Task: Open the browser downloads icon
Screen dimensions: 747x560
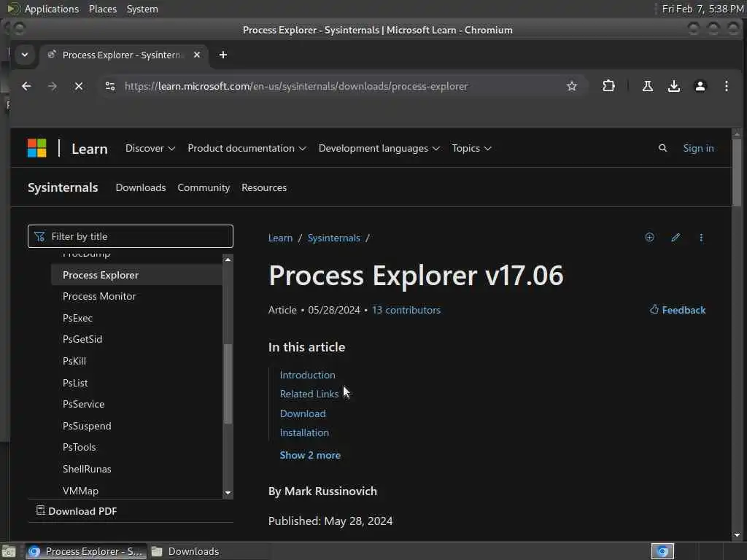Action: pos(673,86)
